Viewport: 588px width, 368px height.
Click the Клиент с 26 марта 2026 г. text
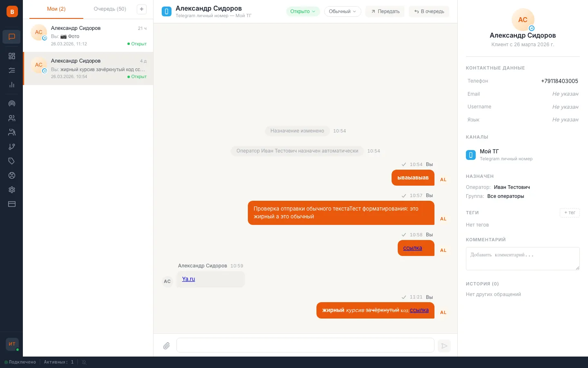[523, 45]
